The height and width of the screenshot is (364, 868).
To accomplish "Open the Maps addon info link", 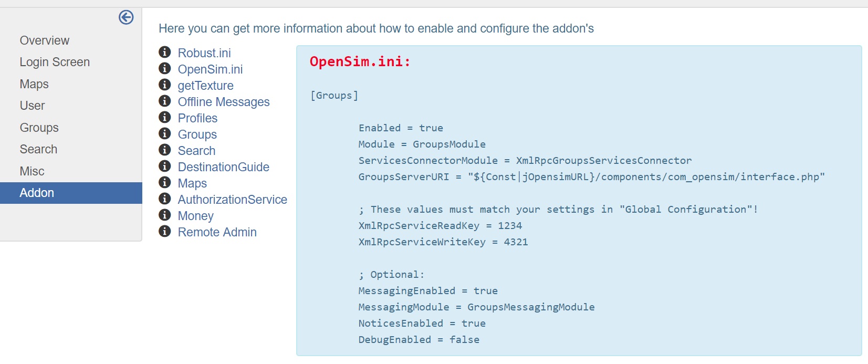I will click(x=192, y=183).
